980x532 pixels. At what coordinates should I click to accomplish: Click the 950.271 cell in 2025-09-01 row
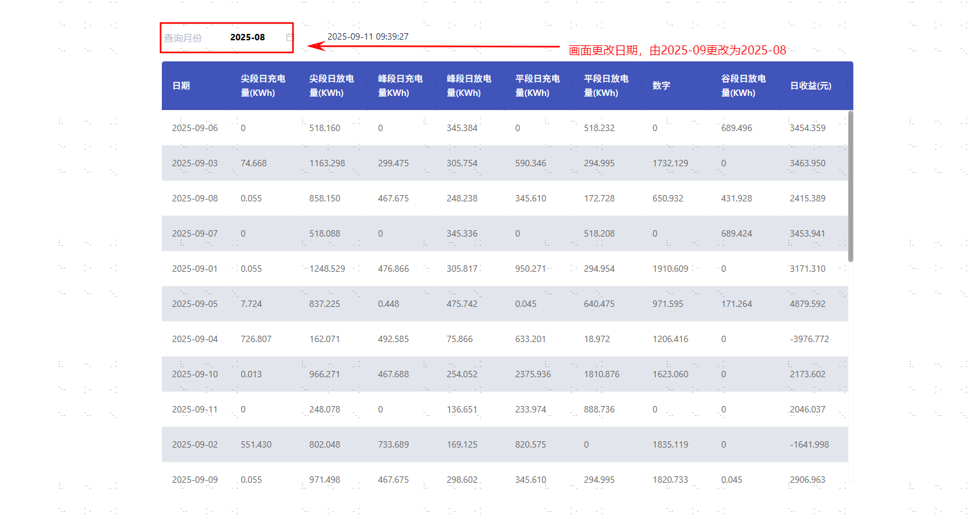[530, 269]
